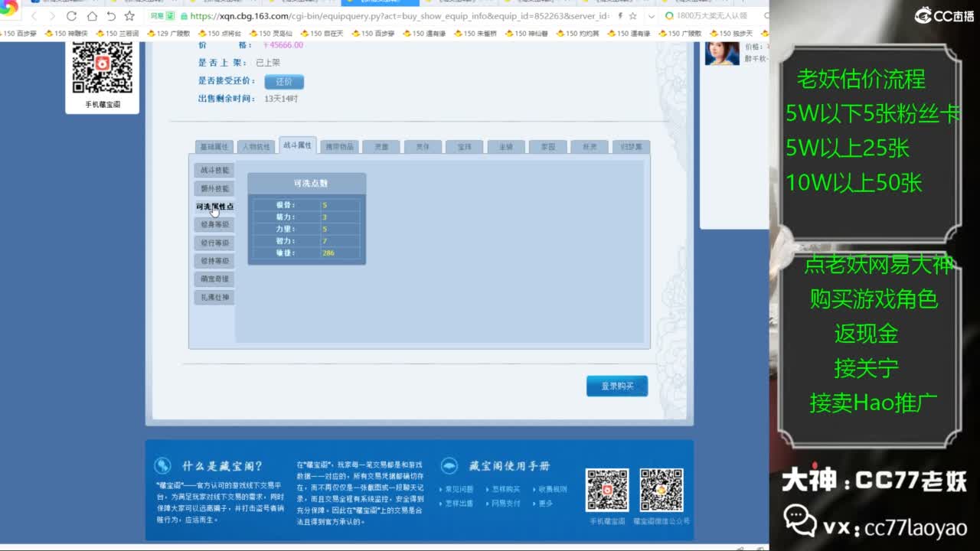This screenshot has height=551, width=980.
Task: Open the address bar dropdown chevron
Action: [x=651, y=15]
